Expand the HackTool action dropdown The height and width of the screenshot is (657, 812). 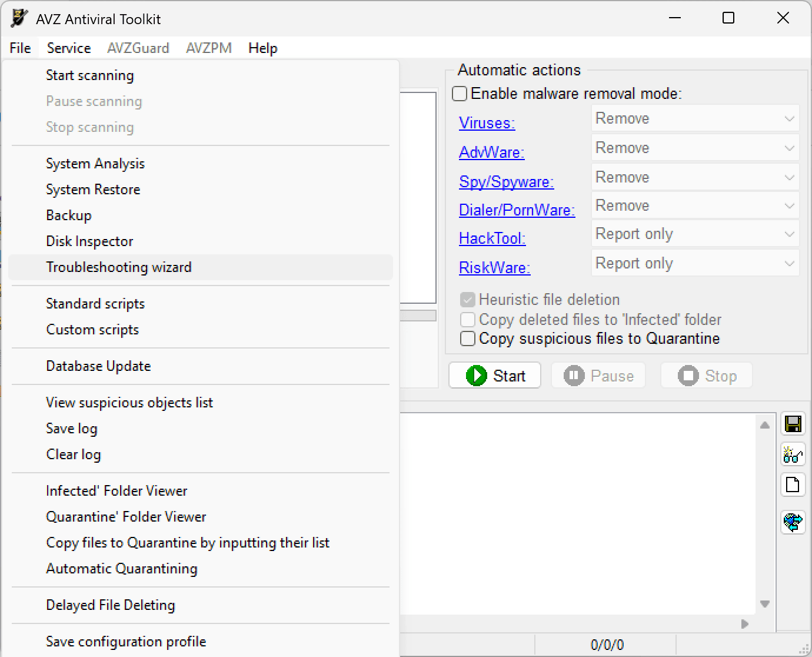[695, 234]
